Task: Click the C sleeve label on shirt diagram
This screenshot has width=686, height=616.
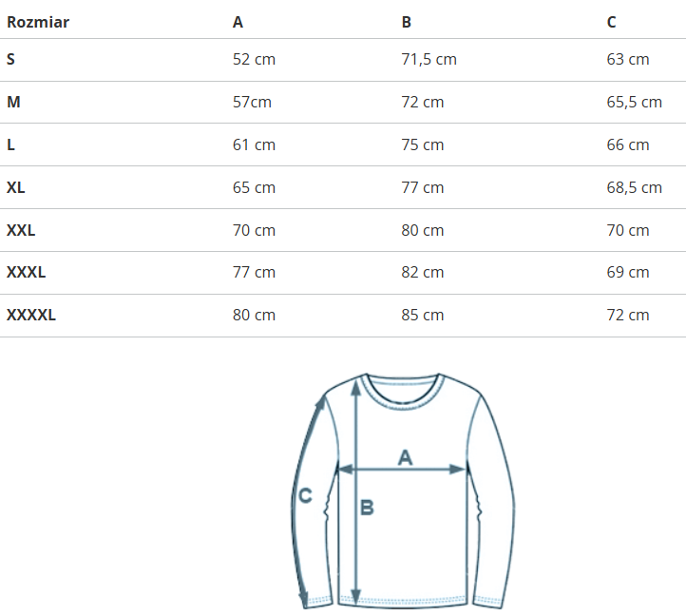Action: point(305,495)
